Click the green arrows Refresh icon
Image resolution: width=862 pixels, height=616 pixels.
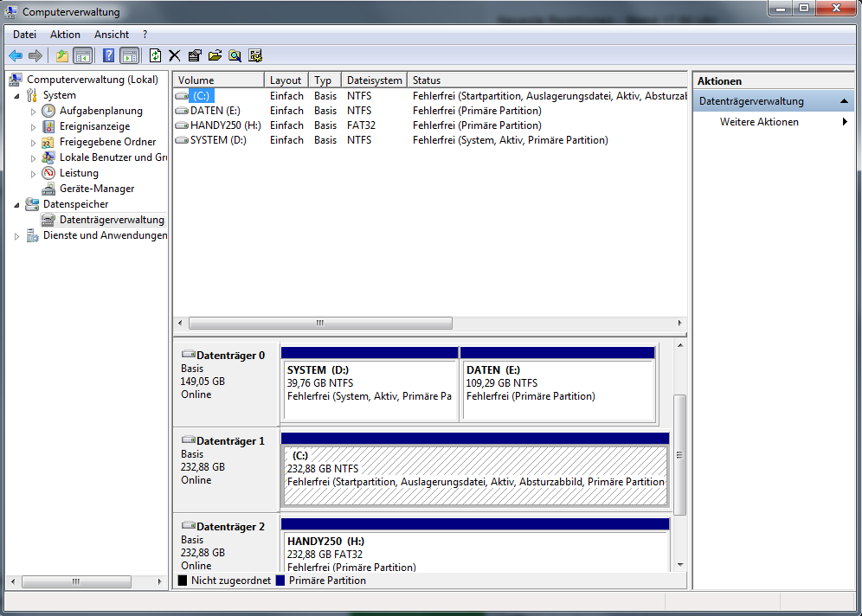point(155,55)
